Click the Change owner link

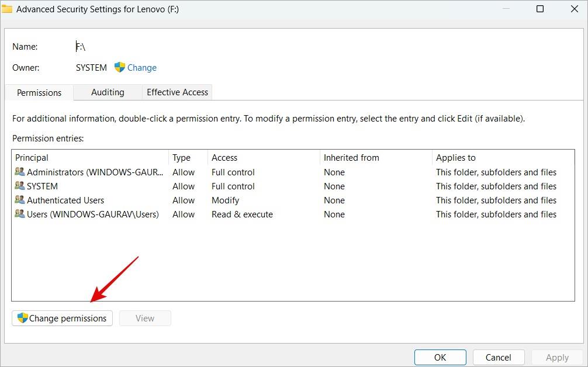(142, 68)
